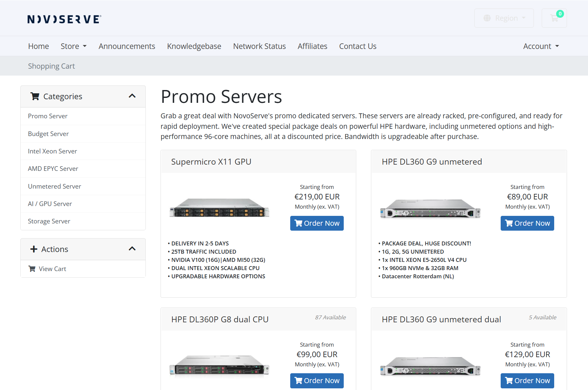Viewport: 588px width, 390px height.
Task: Click the plus icon beside Actions heading
Action: [x=34, y=249]
